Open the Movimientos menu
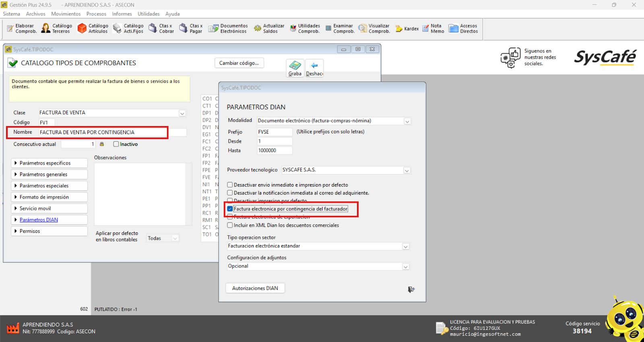The height and width of the screenshot is (342, 644). 66,14
